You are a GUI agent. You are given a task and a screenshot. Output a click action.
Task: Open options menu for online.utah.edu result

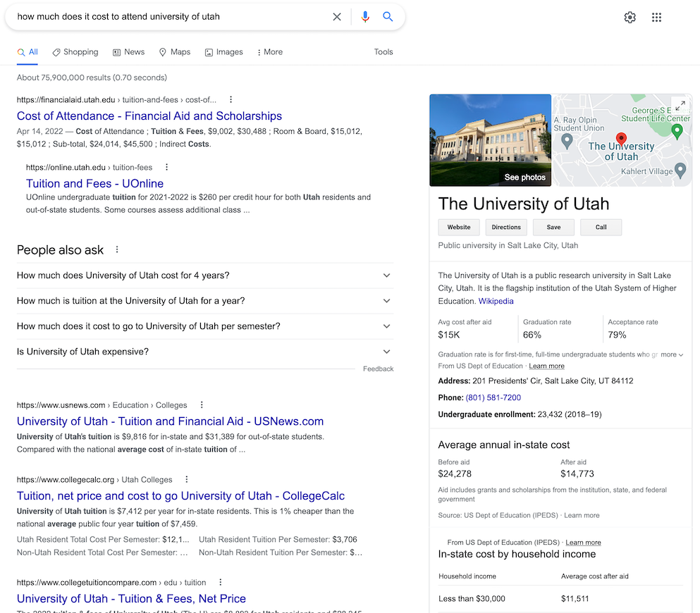pos(166,167)
